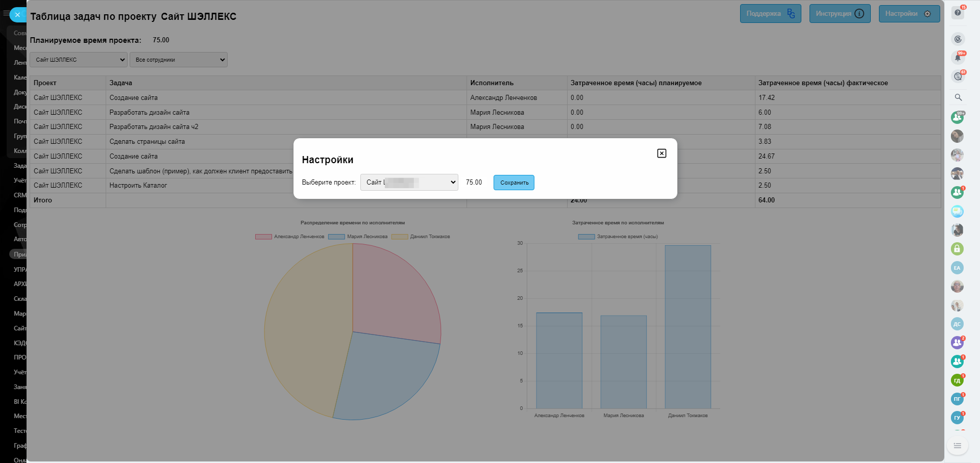This screenshot has height=463, width=980.
Task: Close the Настройки dialog
Action: click(x=661, y=153)
